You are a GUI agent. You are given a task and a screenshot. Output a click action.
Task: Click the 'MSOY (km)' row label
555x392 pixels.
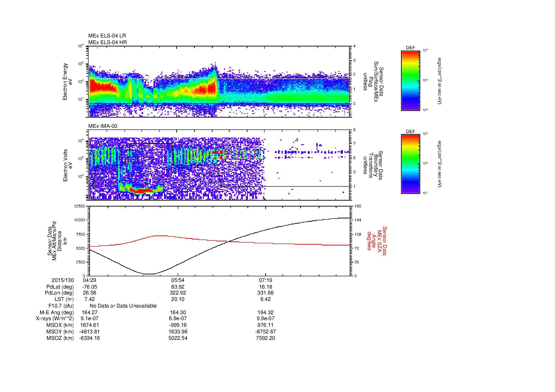pos(60,332)
